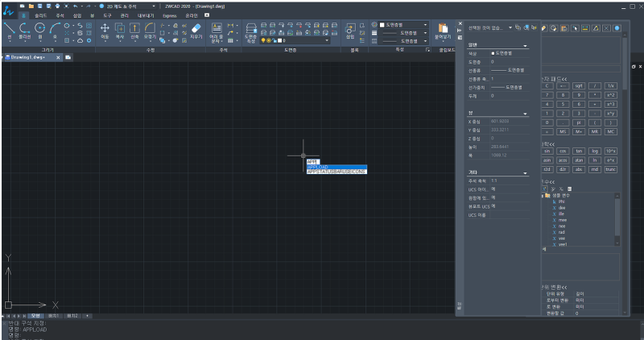Collapse the 일반 section in Properties palette
644x340 pixels.
(526, 46)
